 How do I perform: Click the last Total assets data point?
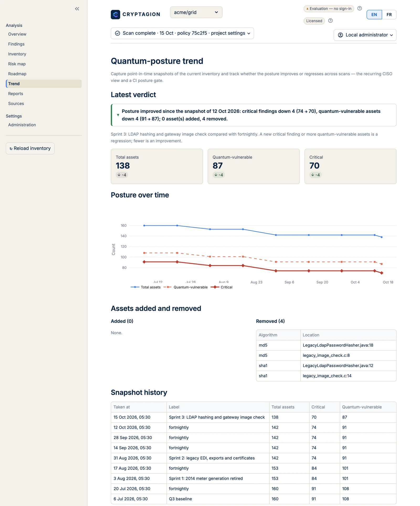pyautogui.click(x=382, y=237)
